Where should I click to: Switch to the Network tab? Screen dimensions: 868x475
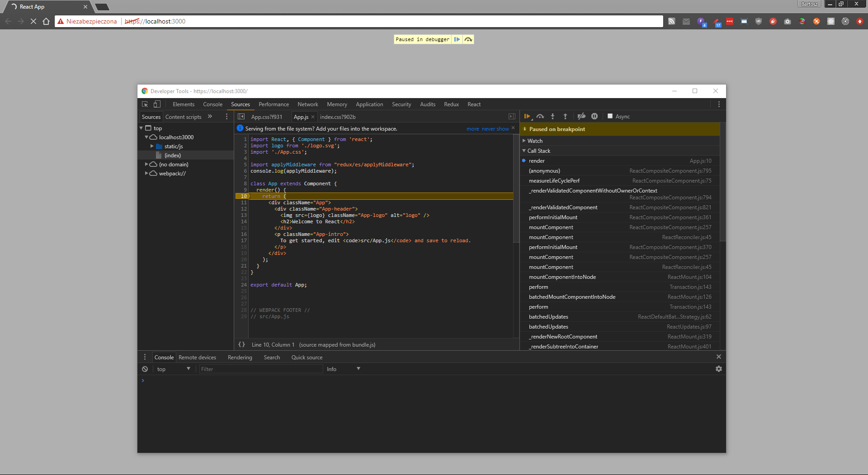pyautogui.click(x=307, y=104)
